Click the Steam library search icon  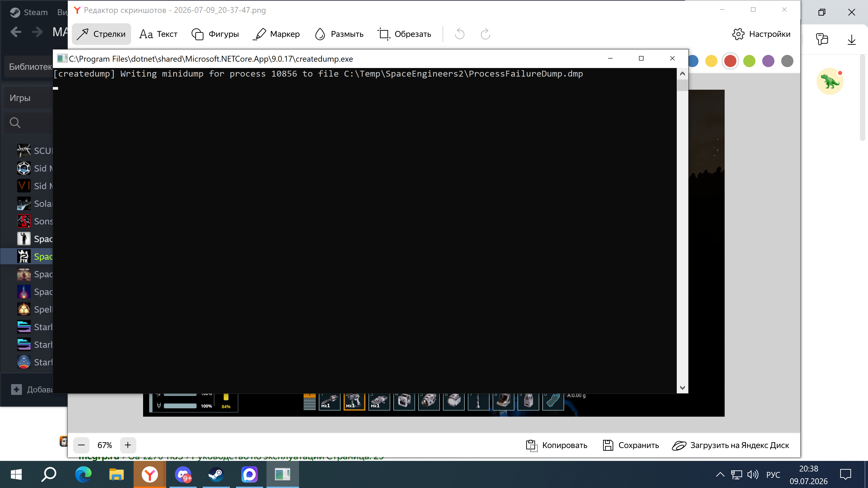[x=15, y=123]
